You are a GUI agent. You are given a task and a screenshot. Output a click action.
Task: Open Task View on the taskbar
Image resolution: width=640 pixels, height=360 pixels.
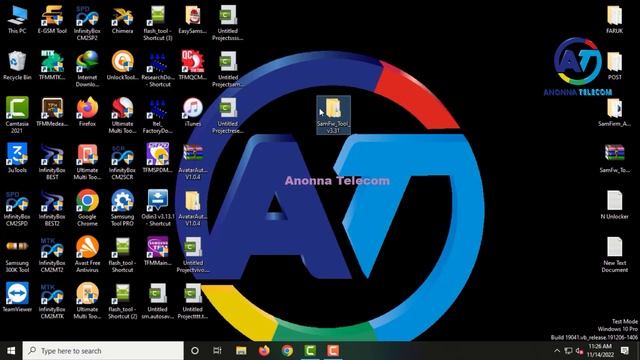pyautogui.click(x=217, y=351)
